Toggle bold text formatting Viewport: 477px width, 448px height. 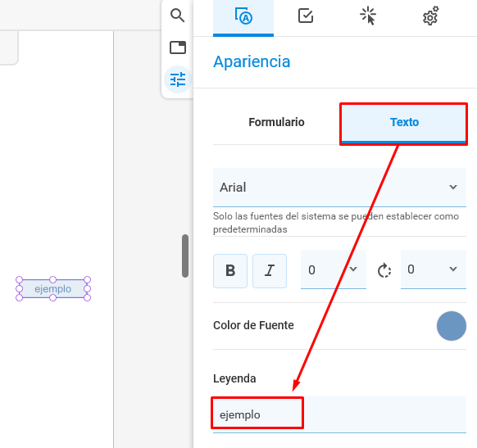(x=230, y=270)
